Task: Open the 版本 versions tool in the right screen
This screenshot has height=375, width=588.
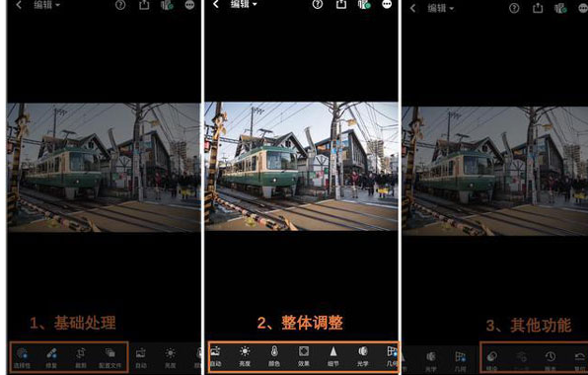Action: click(551, 361)
